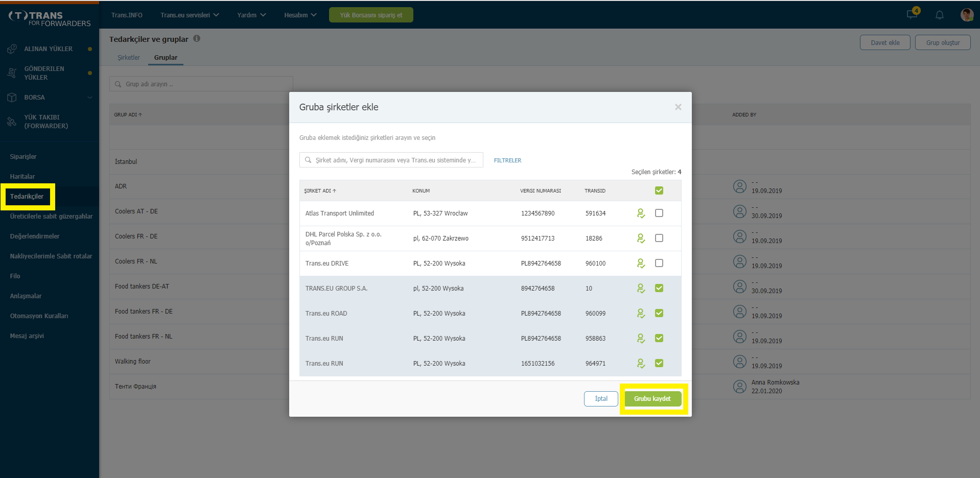The image size is (980, 478).
Task: Expand the Yardım dropdown menu
Action: [251, 15]
